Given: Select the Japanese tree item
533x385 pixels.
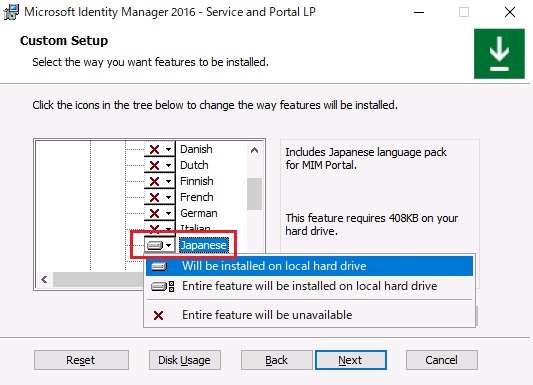Looking at the screenshot, I should pos(204,245).
